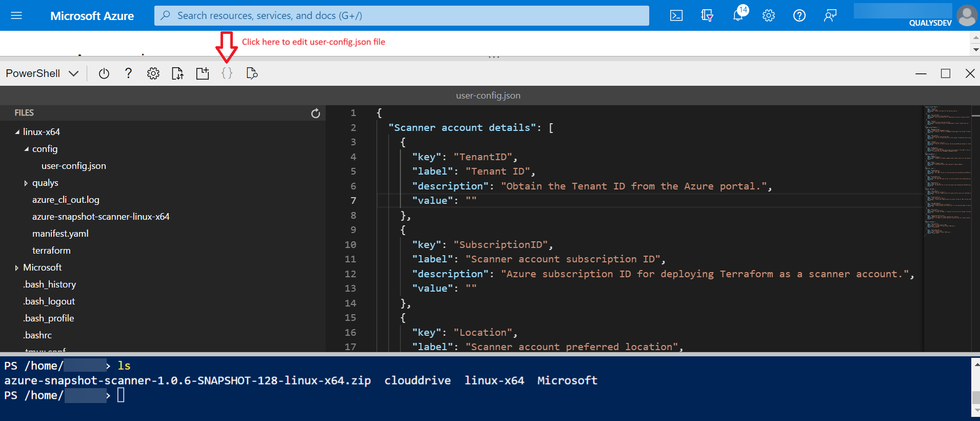Screen dimensions: 980x421
Task: Open azure_cli_out.log file
Action: [66, 200]
